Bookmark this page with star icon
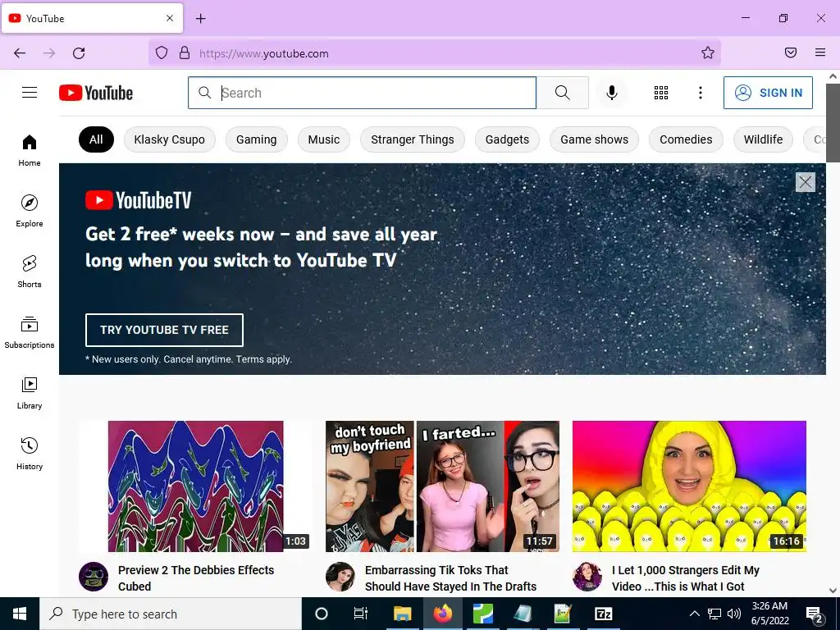Screen dimensions: 840x630 point(708,52)
